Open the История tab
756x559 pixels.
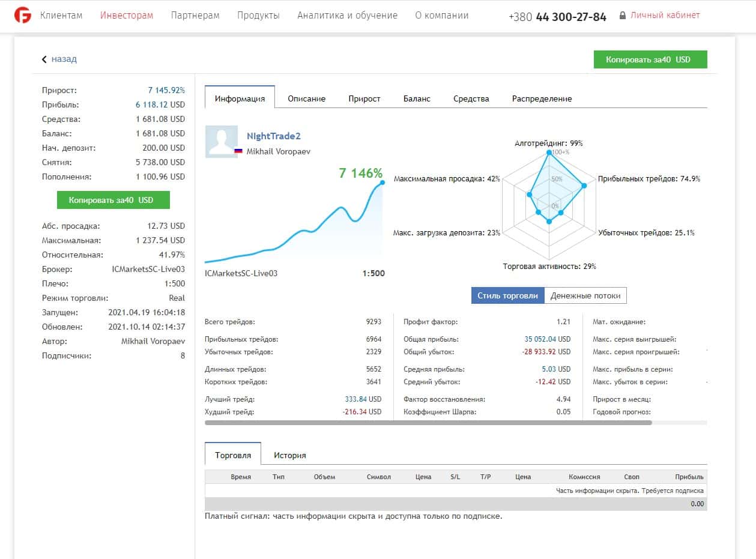(290, 455)
